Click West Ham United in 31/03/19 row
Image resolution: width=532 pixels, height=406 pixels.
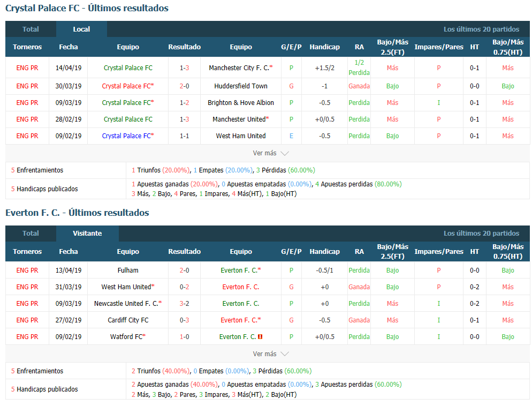pyautogui.click(x=128, y=287)
